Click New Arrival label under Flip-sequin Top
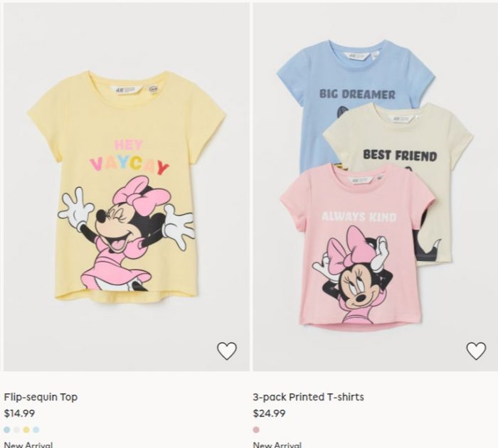This screenshot has height=448, width=498. point(28,444)
